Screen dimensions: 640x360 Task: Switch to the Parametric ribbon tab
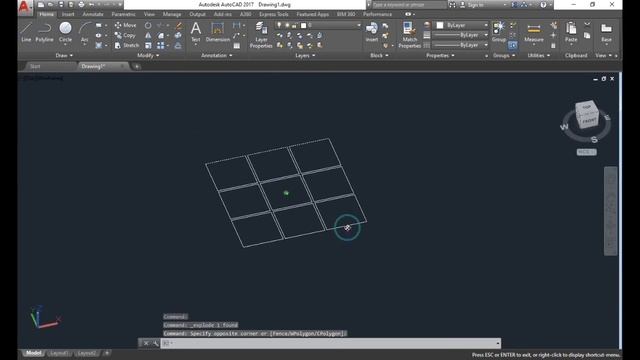click(x=123, y=14)
